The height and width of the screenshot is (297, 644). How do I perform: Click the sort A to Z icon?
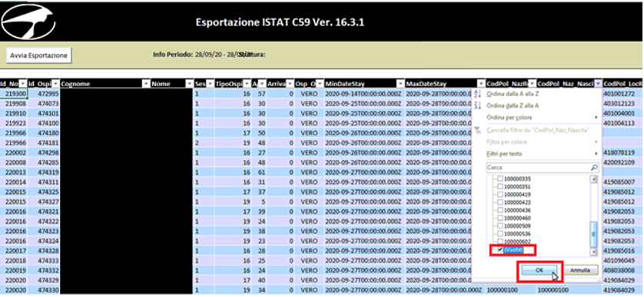(477, 94)
